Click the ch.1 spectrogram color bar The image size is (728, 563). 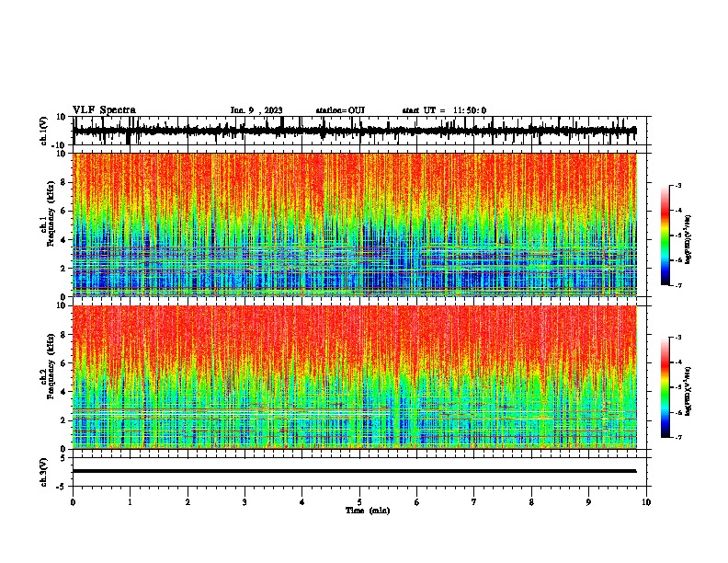pyautogui.click(x=665, y=236)
